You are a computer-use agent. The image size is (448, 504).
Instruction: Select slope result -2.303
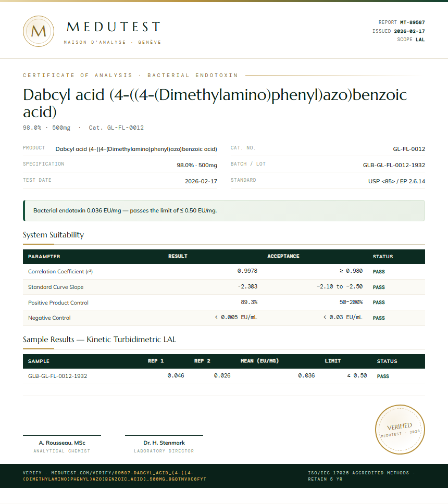247,286
